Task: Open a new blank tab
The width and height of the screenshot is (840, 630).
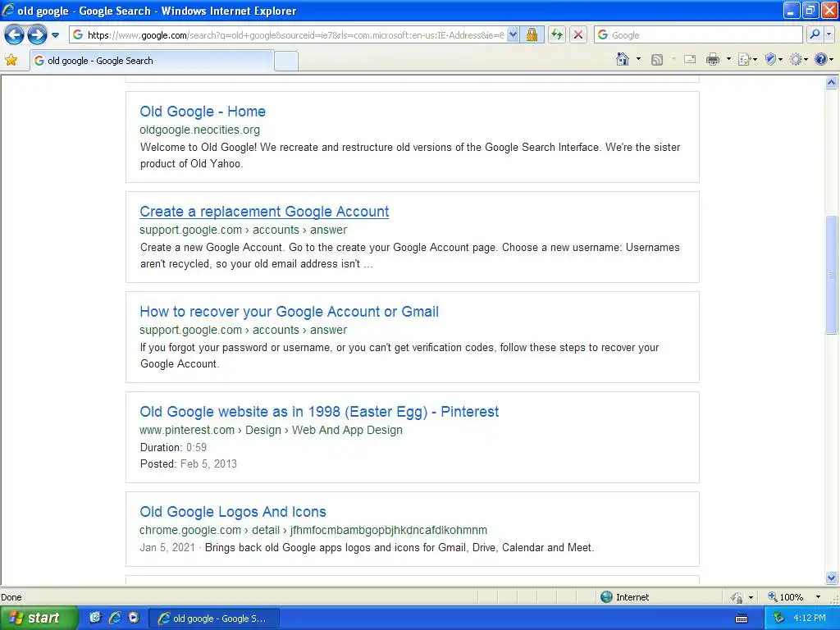Action: pyautogui.click(x=286, y=61)
